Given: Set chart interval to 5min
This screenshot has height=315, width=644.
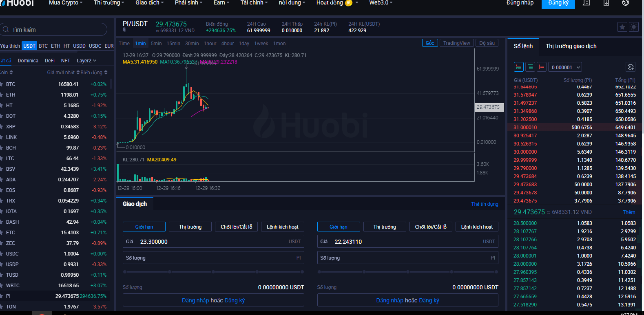Looking at the screenshot, I should [156, 43].
